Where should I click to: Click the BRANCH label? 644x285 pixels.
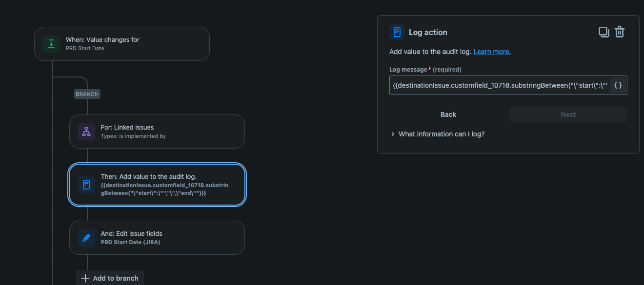point(87,94)
